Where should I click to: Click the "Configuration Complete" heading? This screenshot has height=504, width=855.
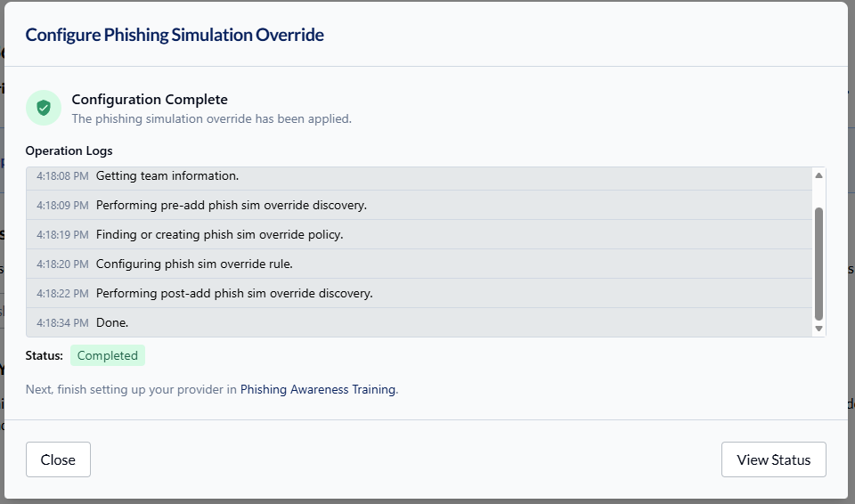tap(150, 100)
